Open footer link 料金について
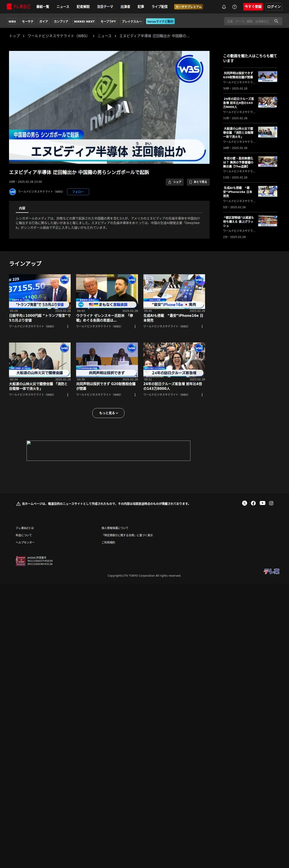 [24, 535]
